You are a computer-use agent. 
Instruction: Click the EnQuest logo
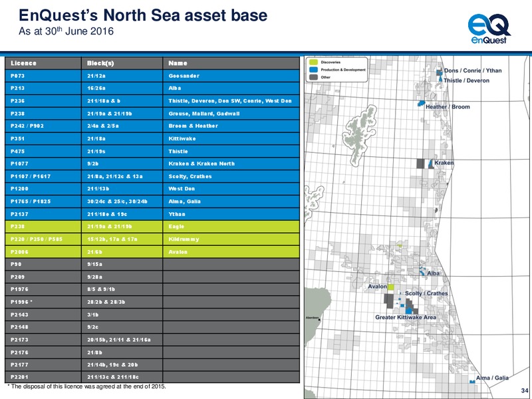pyautogui.click(x=489, y=29)
